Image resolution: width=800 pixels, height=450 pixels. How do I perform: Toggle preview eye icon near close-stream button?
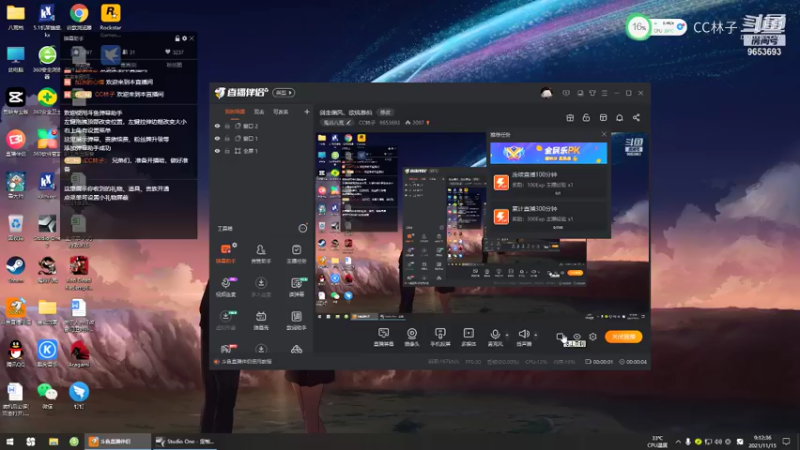click(577, 337)
